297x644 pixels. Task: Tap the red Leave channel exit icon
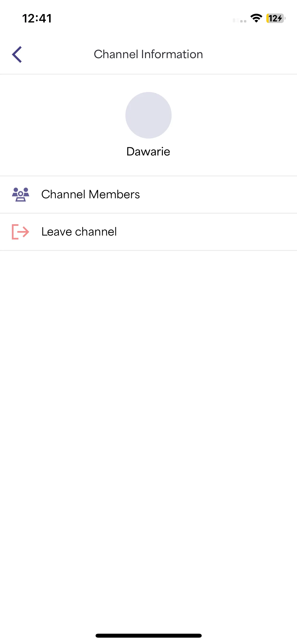pyautogui.click(x=21, y=232)
